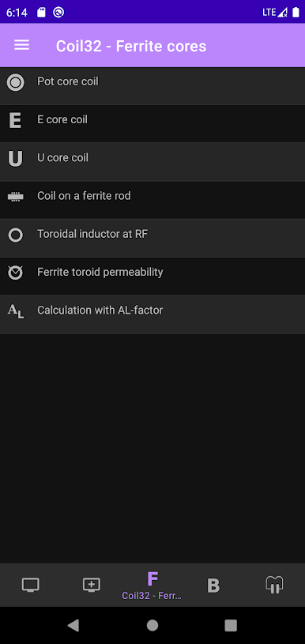Image resolution: width=305 pixels, height=644 pixels.
Task: Tap the E core icon
Action: 15,121
